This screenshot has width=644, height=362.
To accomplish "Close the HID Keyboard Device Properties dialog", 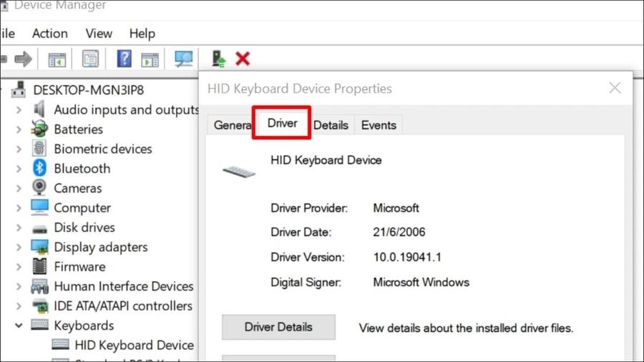I will click(615, 88).
